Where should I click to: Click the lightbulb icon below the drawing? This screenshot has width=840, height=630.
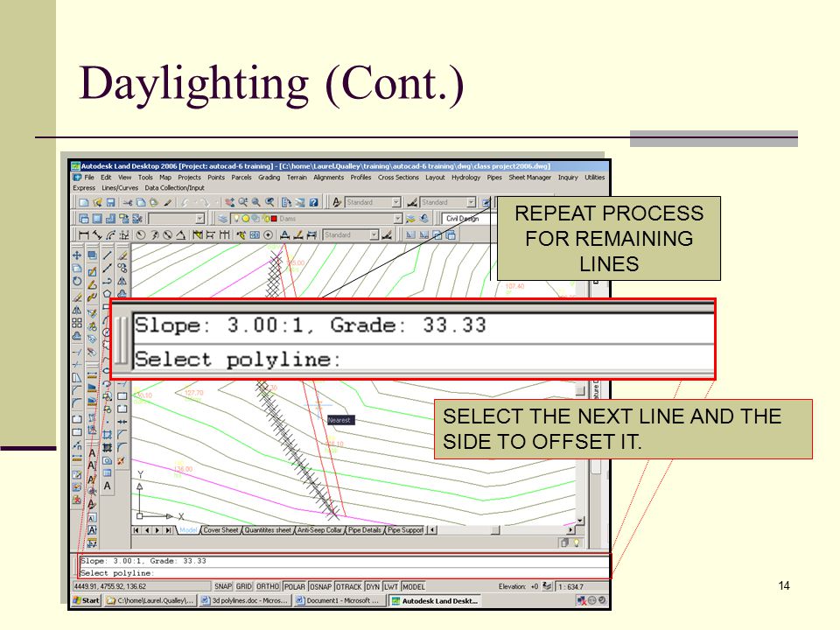[x=577, y=542]
